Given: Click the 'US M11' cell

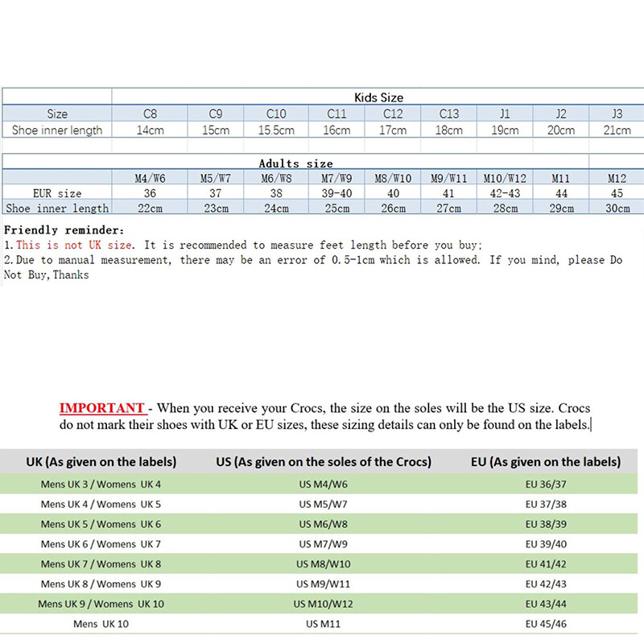Looking at the screenshot, I should pos(324,624).
